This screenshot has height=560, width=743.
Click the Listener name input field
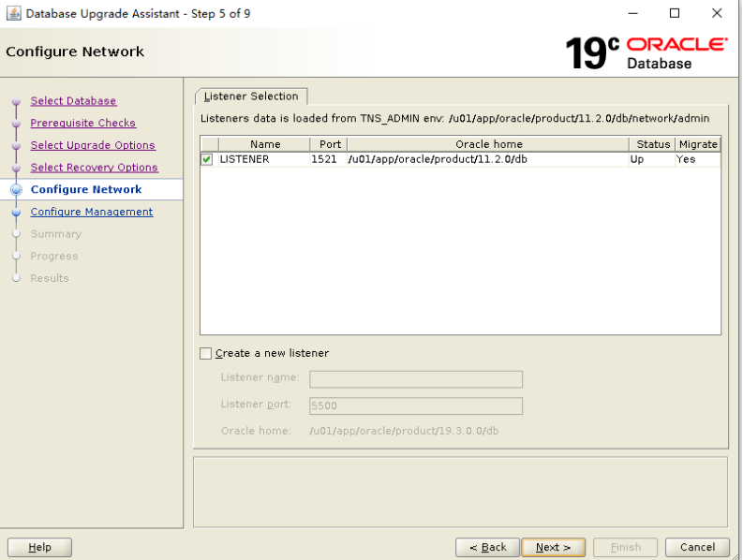[416, 379]
